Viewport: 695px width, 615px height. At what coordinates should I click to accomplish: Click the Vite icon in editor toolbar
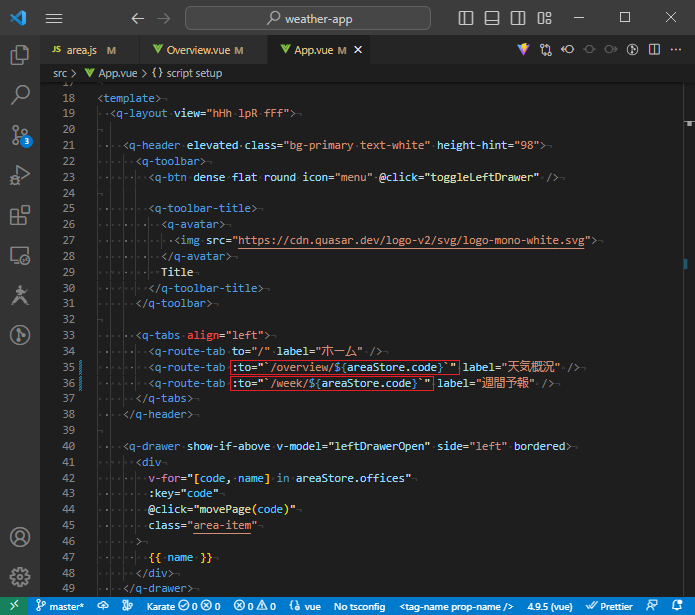523,50
